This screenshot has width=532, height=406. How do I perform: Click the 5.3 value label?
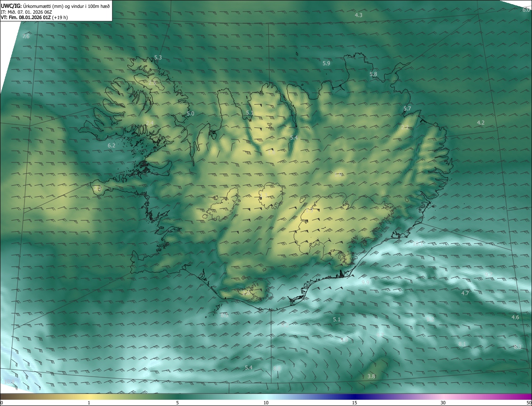coord(158,57)
